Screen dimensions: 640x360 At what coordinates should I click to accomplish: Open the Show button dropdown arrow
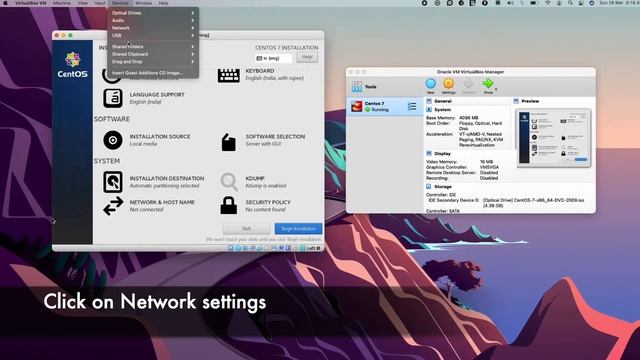pyautogui.click(x=496, y=89)
